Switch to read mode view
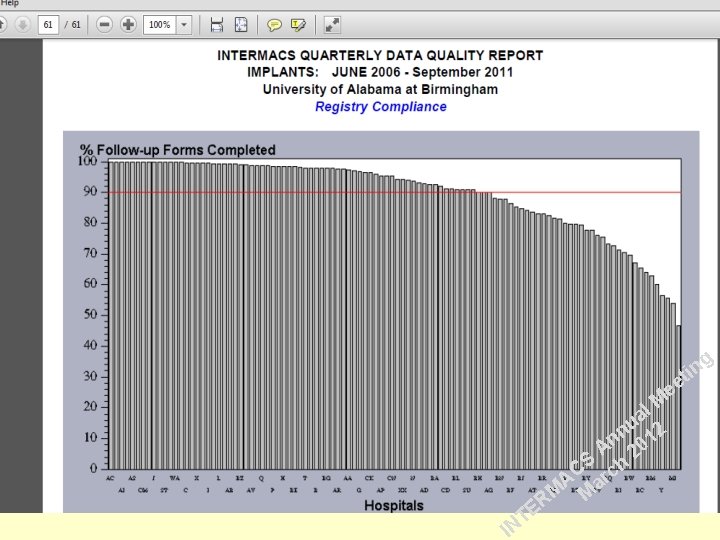 coord(332,25)
